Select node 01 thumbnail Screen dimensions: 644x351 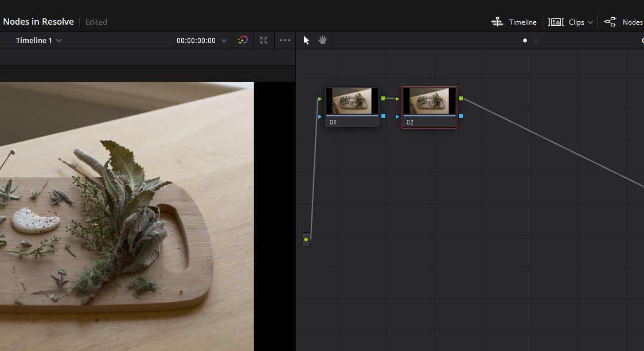pyautogui.click(x=351, y=101)
